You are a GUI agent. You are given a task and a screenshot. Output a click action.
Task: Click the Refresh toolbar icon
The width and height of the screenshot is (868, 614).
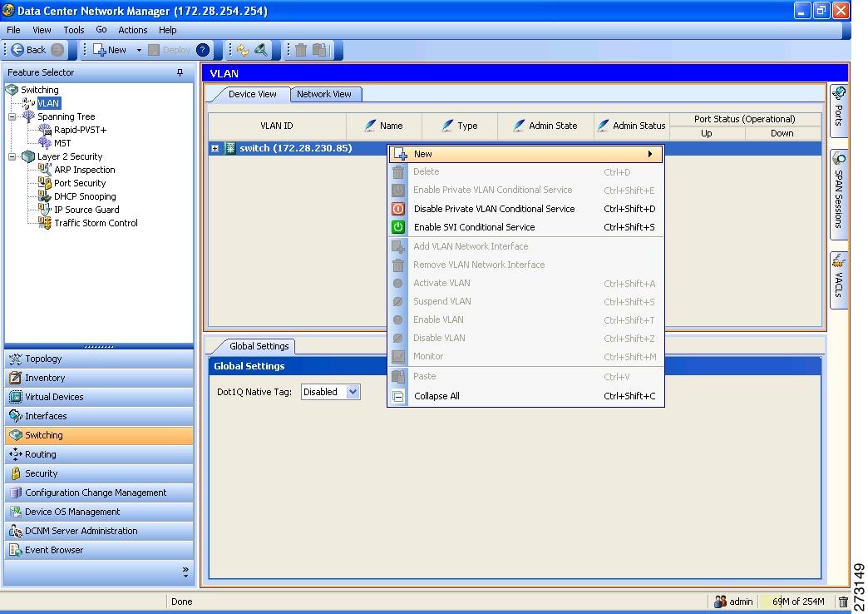click(x=243, y=50)
